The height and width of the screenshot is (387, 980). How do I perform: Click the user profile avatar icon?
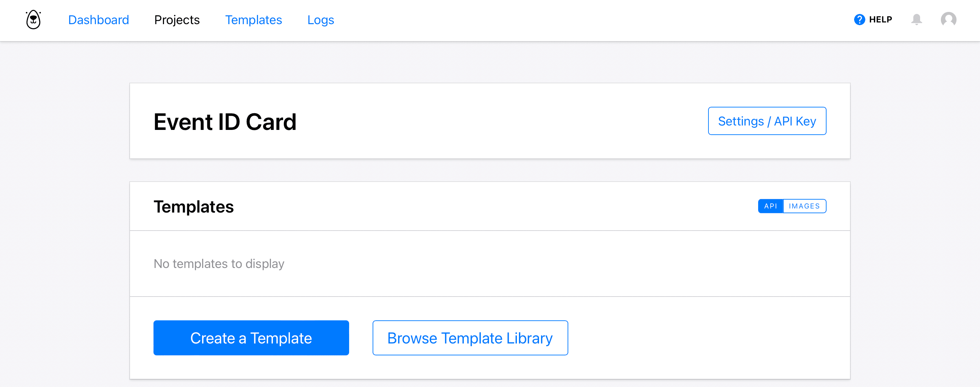click(x=947, y=20)
